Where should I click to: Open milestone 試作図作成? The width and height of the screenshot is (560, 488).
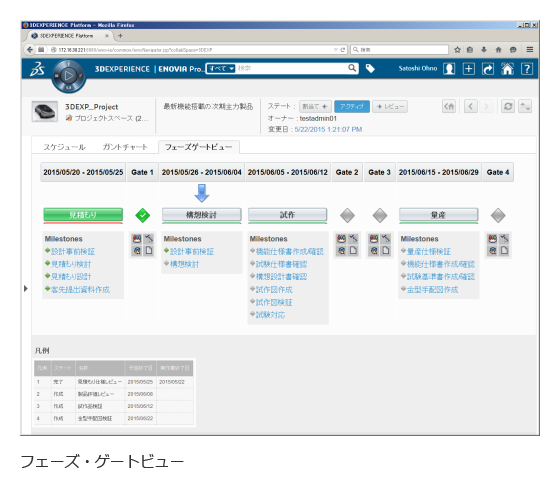(x=274, y=289)
